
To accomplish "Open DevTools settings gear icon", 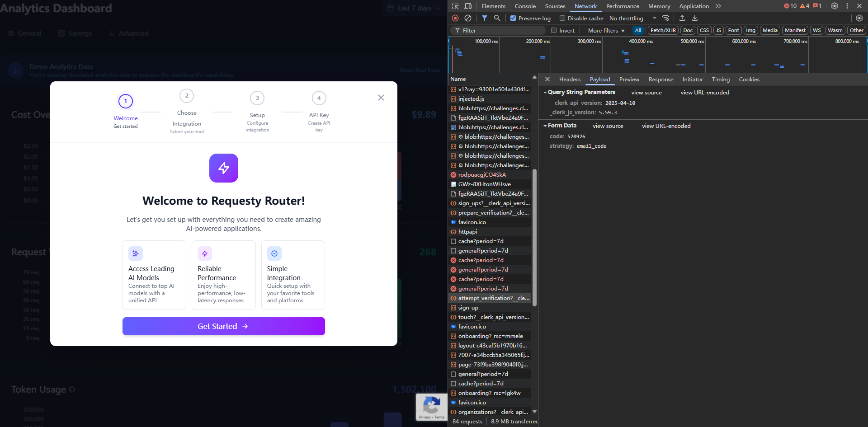I will tap(835, 6).
